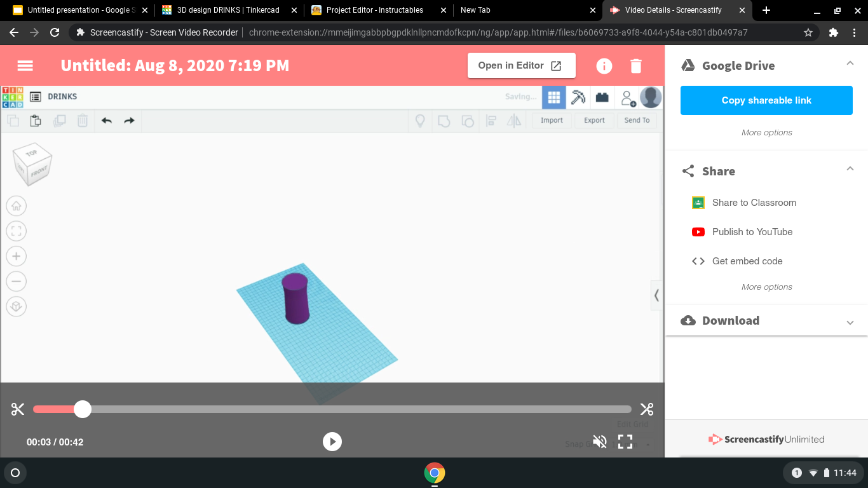Image resolution: width=868 pixels, height=488 pixels.
Task: Click the redo arrow in Tinkercad
Action: pos(129,120)
